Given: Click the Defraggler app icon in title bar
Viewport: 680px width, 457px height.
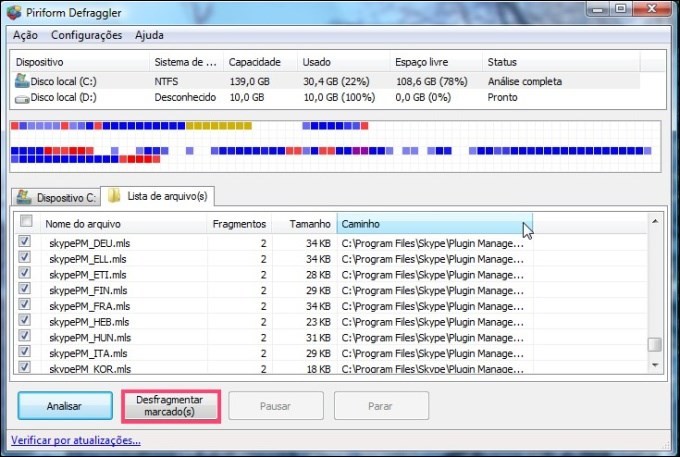Looking at the screenshot, I should (14, 12).
